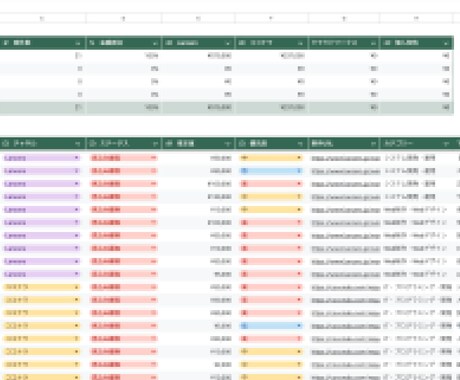
Task: Open filter arrow of the URL links column header
Action: (x=373, y=144)
